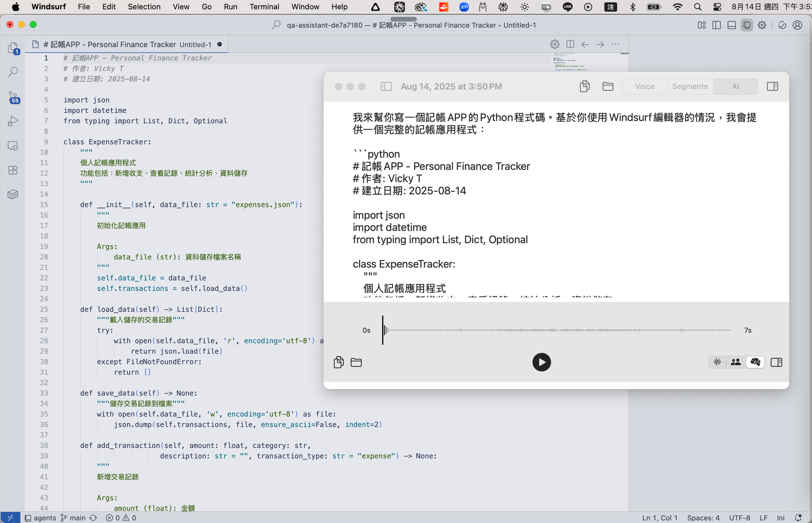812x523 pixels.
Task: Open the package/container view in activity bar
Action: (x=13, y=195)
